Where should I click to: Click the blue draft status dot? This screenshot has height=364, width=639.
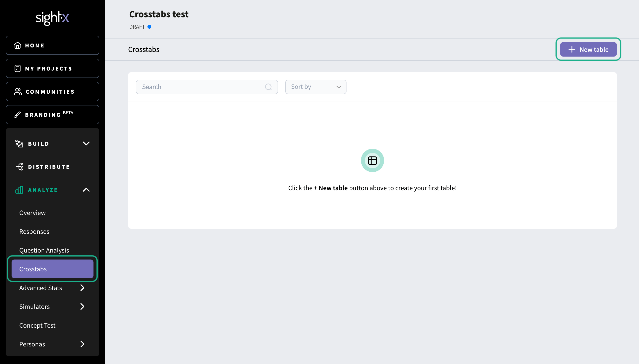coord(149,27)
